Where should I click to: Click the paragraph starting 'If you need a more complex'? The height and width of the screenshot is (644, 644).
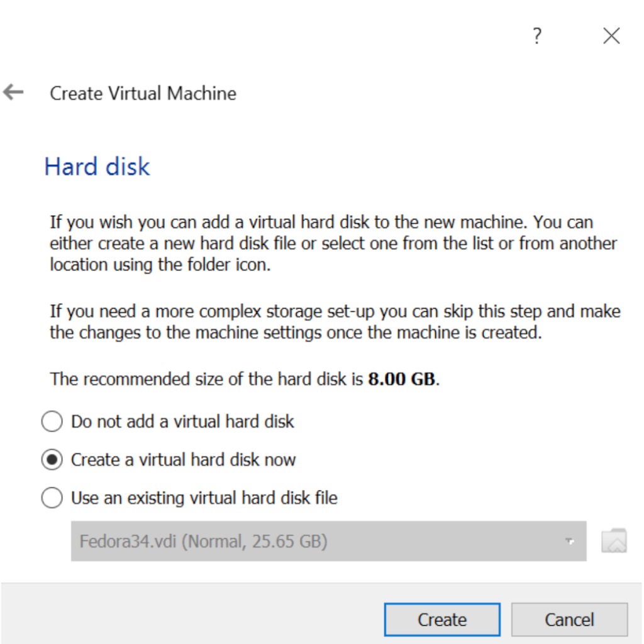point(335,321)
